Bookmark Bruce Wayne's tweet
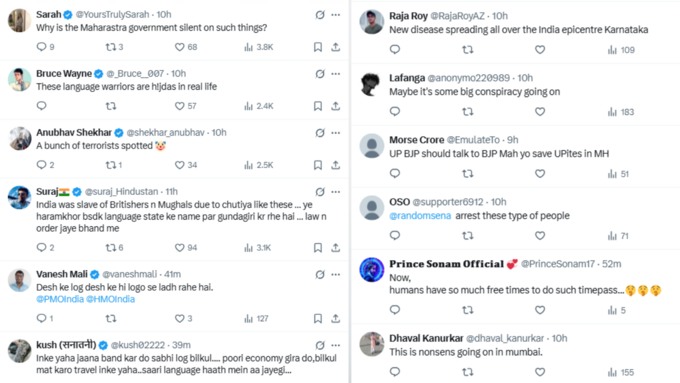This screenshot has height=383, width=680. coord(318,106)
